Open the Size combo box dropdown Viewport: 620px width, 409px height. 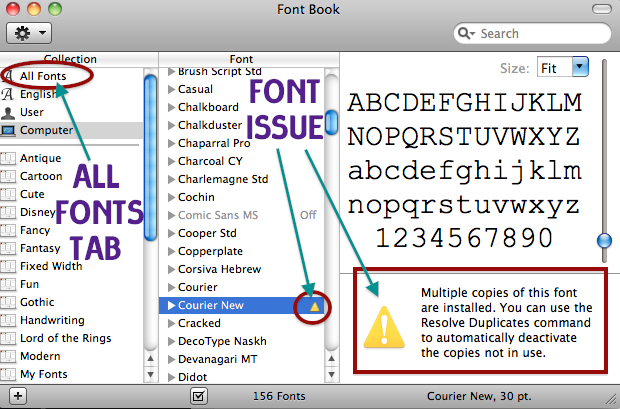click(x=580, y=67)
